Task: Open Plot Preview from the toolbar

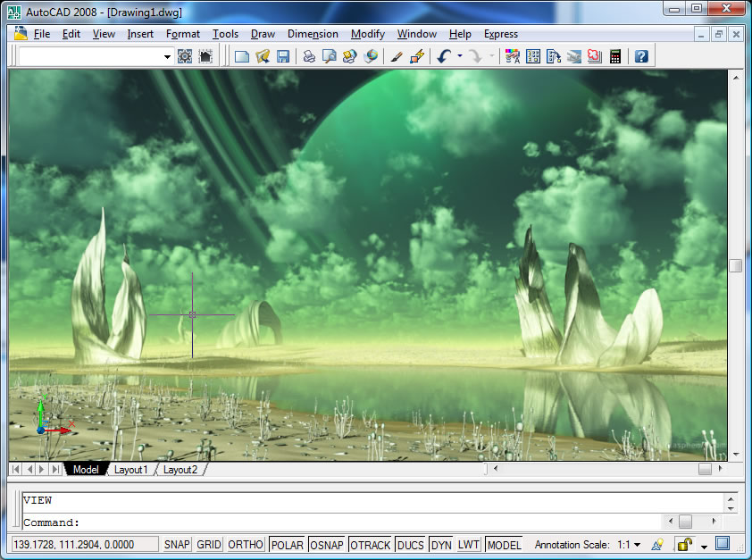Action: (329, 56)
